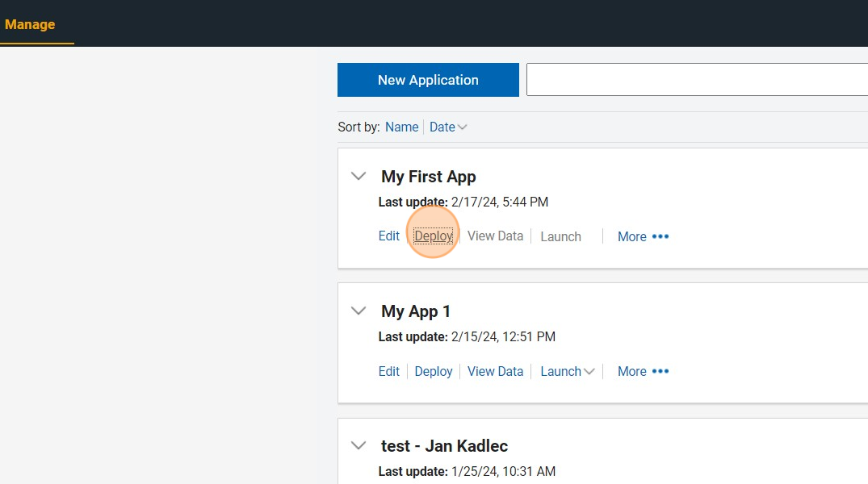The height and width of the screenshot is (484, 868).
Task: Click the New Application button
Action: [428, 80]
